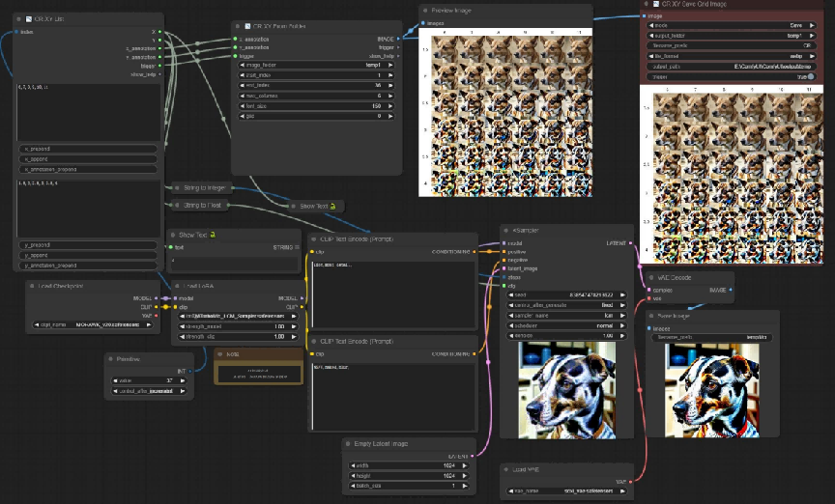
Task: Click the KSampler dog preview image
Action: click(x=566, y=391)
